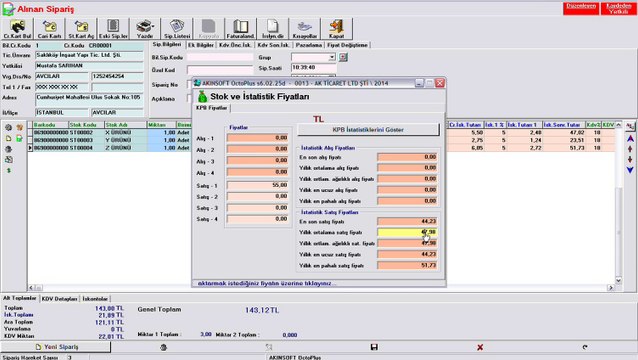The image size is (638, 360).
Task: Click the grid vertical scrollbar down arrow
Action: (x=618, y=280)
